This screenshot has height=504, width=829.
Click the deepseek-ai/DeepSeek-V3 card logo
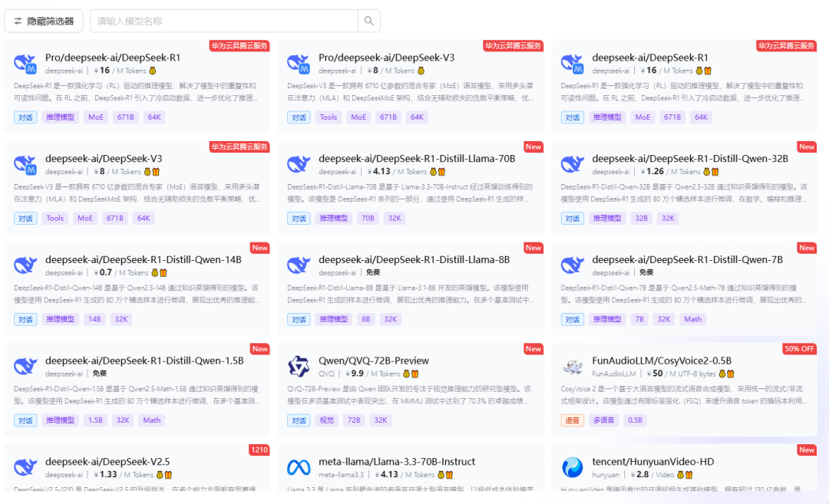[x=25, y=163]
